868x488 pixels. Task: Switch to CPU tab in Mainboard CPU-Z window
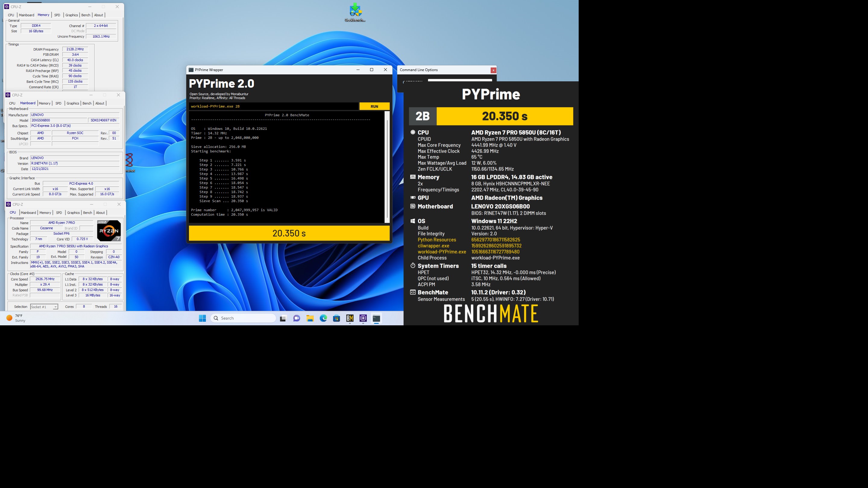point(12,103)
